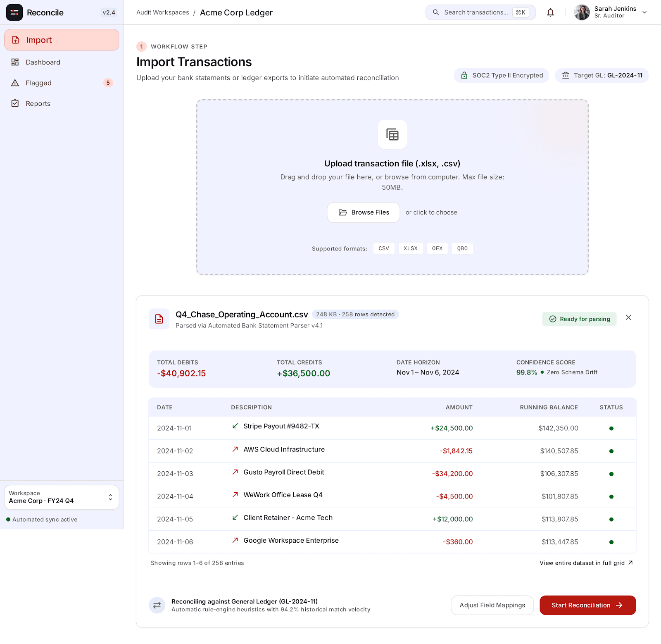
Task: Click the Flagged count badge 5
Action: point(108,83)
